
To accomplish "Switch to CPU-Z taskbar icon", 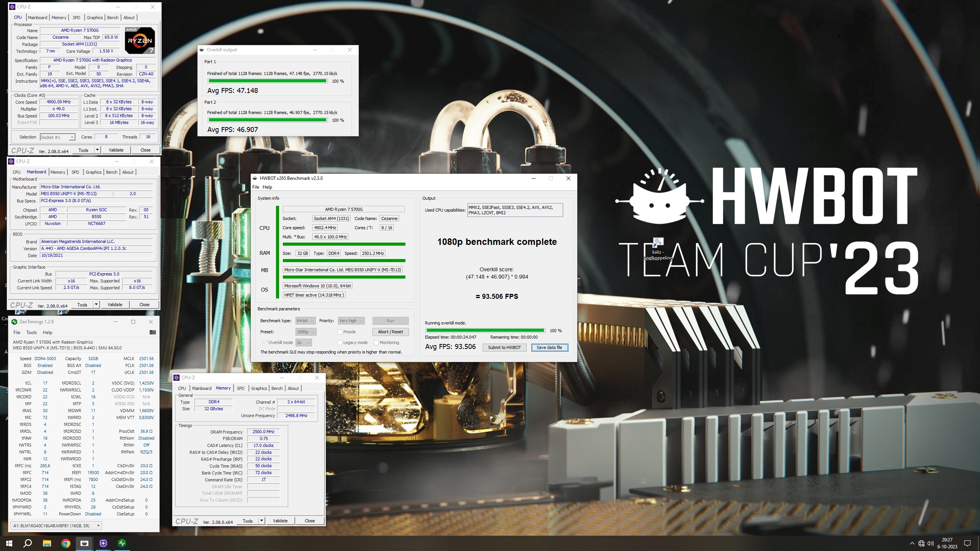I will click(103, 543).
